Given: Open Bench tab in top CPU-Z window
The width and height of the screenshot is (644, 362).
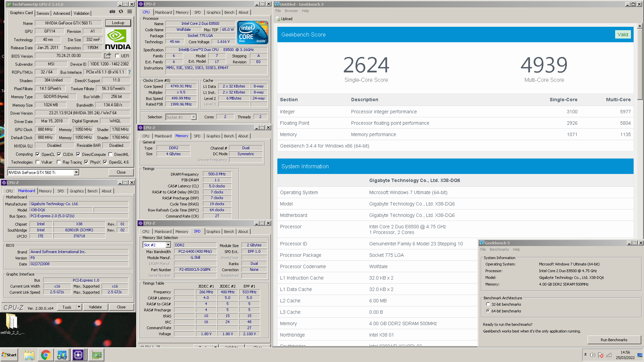Looking at the screenshot, I should pos(229,12).
